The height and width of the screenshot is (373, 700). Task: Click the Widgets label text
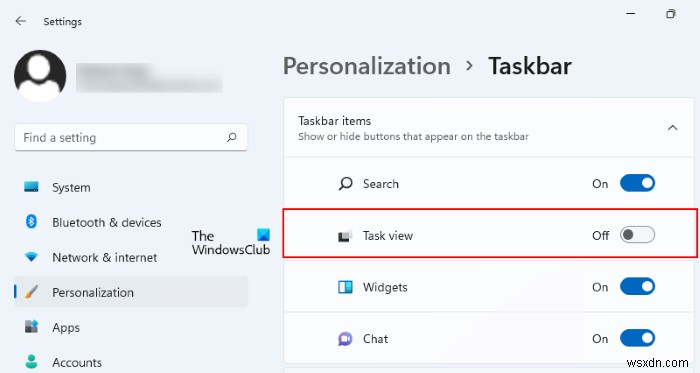pyautogui.click(x=385, y=287)
